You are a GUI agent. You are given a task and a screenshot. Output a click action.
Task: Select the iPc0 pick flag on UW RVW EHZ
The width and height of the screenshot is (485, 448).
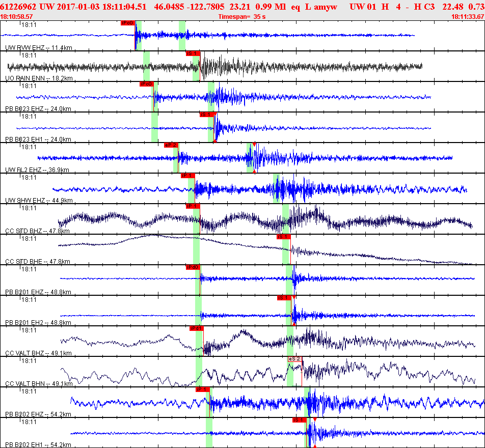[128, 23]
